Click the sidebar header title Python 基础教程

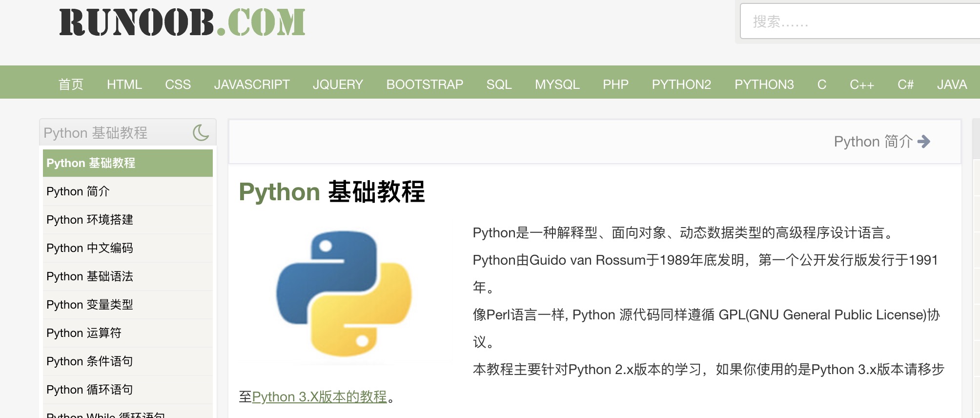pos(95,133)
